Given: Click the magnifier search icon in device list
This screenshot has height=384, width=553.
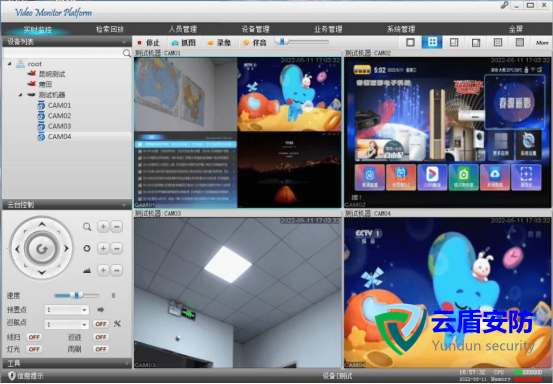Looking at the screenshot, I should point(127,53).
